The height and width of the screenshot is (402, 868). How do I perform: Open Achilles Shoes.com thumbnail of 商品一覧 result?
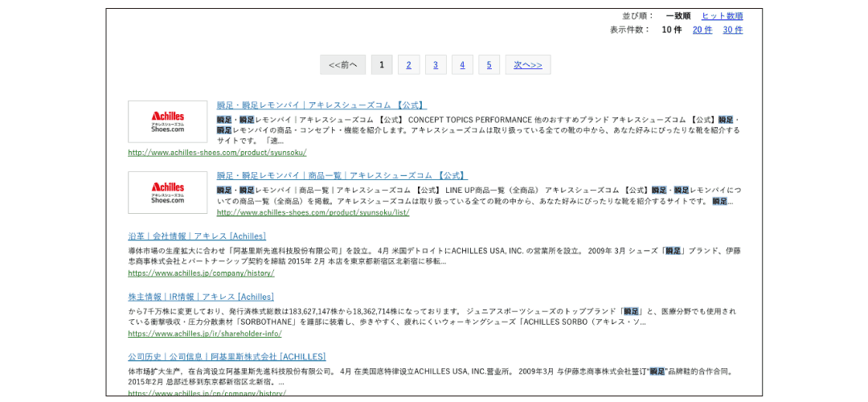click(168, 192)
